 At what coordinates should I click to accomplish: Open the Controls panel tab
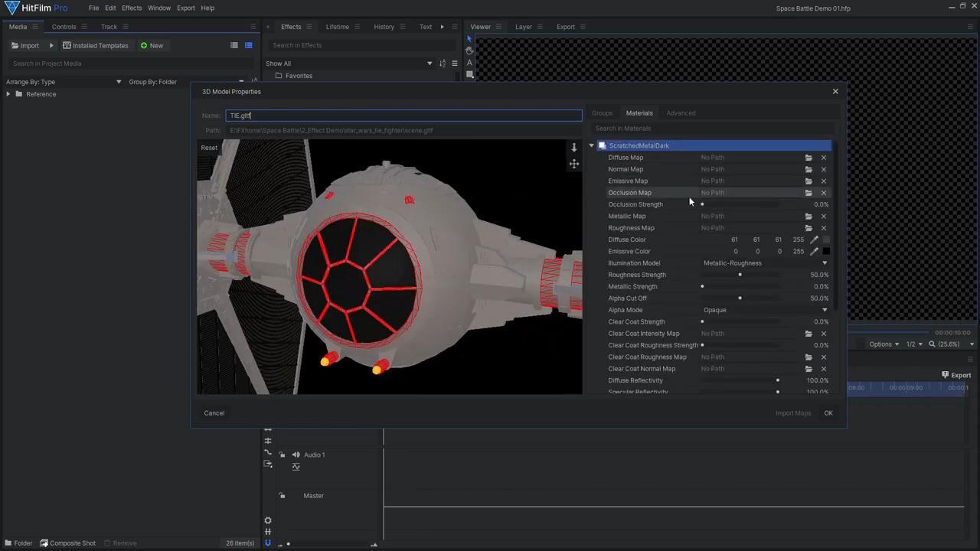[x=64, y=27]
